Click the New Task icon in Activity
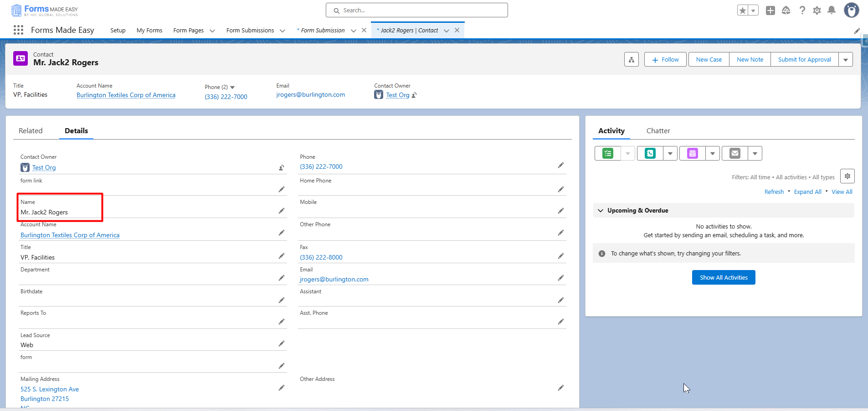Viewport: 868px width, 411px height. tap(608, 153)
